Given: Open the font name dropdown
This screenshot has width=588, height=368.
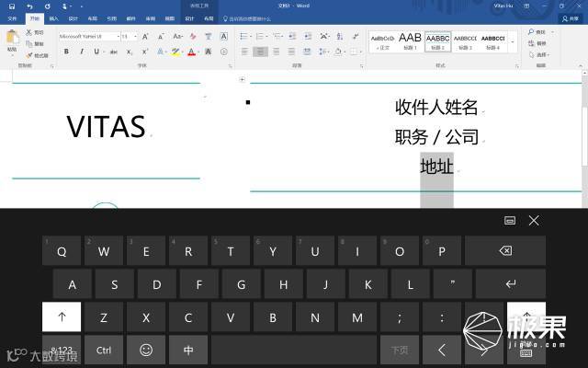Looking at the screenshot, I should 119,37.
